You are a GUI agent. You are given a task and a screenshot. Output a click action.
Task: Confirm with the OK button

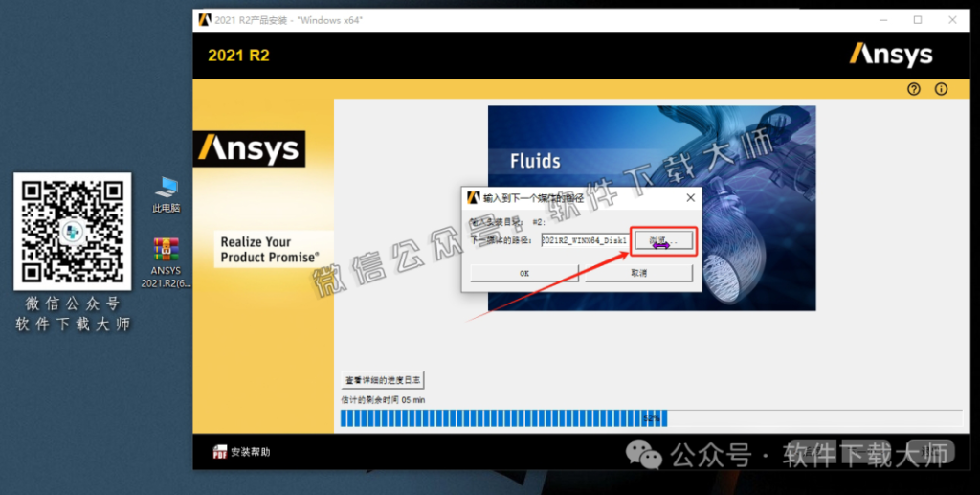(524, 273)
